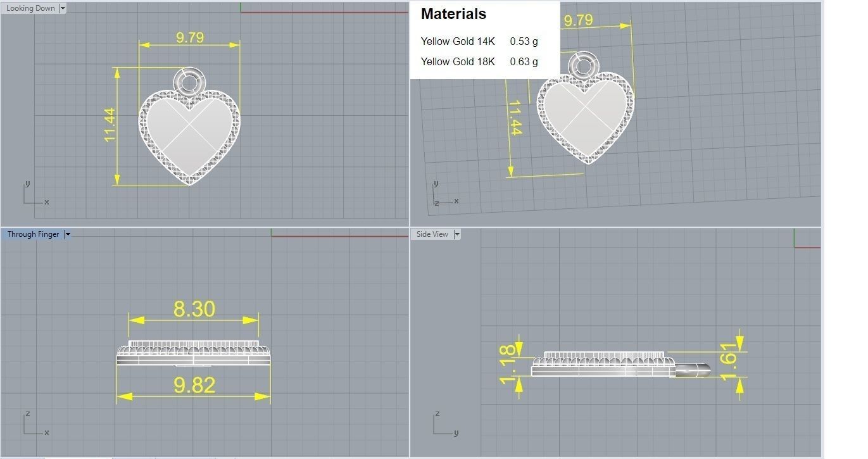Select the 9.79 dimension in the perspective viewport
Image resolution: width=868 pixels, height=459 pixels.
[578, 20]
